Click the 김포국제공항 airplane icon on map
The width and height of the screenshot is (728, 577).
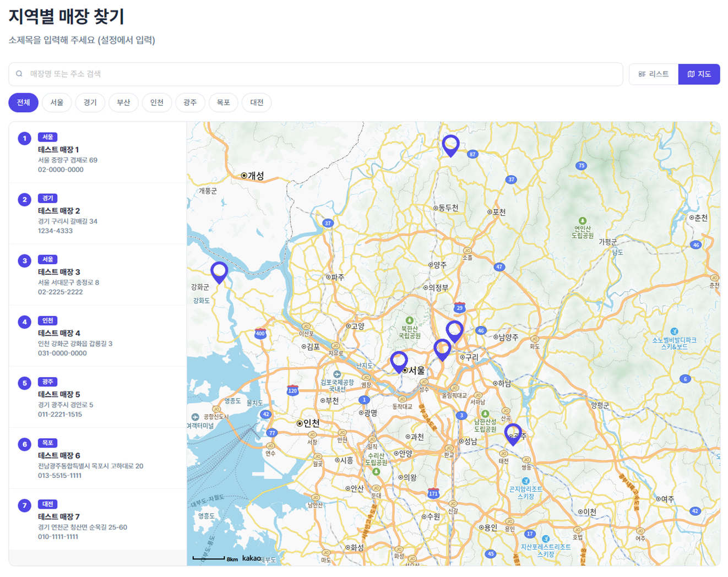(x=337, y=374)
